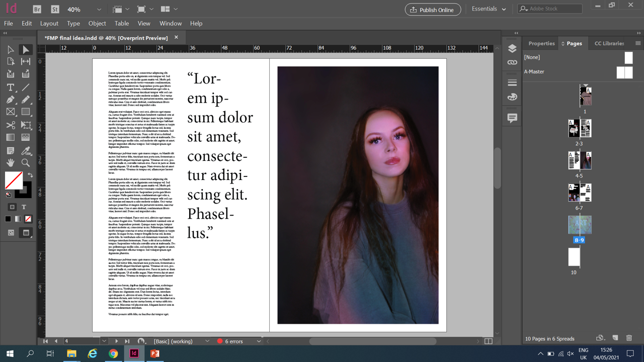Screen dimensions: 644x362
Task: Apply gradient swatch in toolbox
Action: point(18,219)
